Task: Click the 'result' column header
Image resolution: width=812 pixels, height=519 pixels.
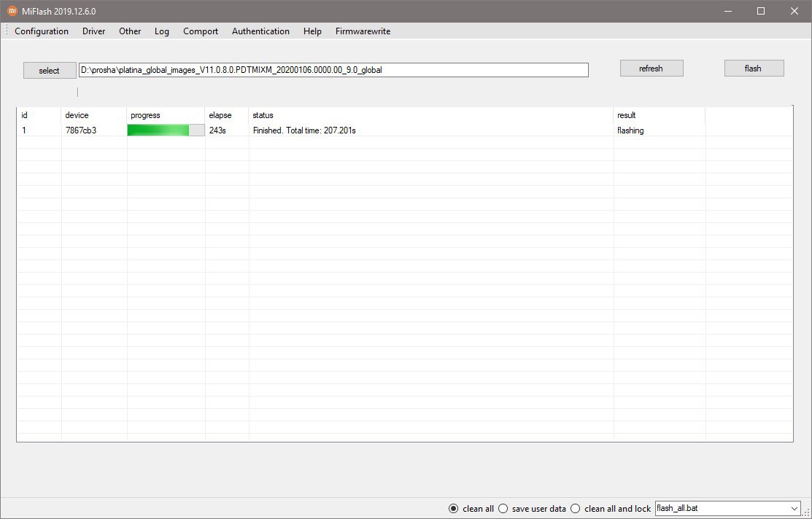Action: coord(660,115)
